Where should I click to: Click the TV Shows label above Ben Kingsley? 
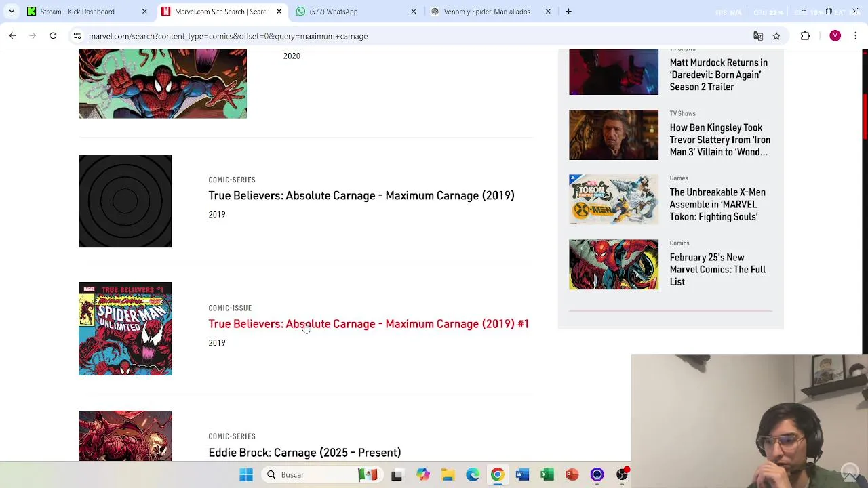pyautogui.click(x=682, y=114)
